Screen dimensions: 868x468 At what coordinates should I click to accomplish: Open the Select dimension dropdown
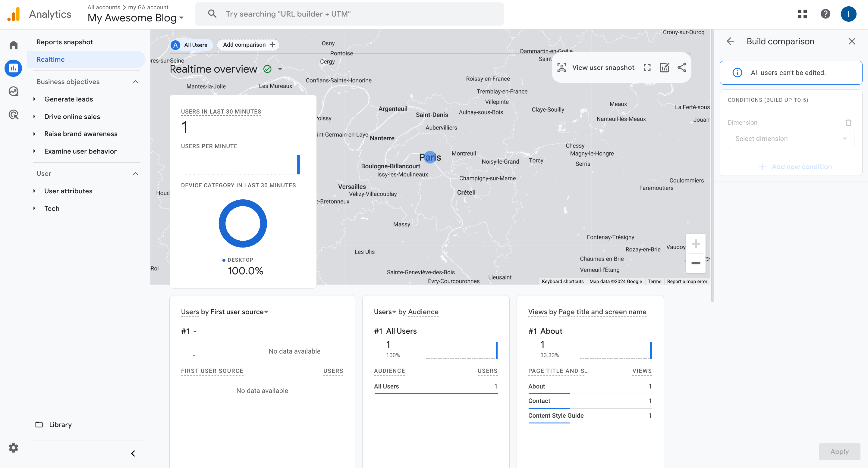(x=791, y=139)
